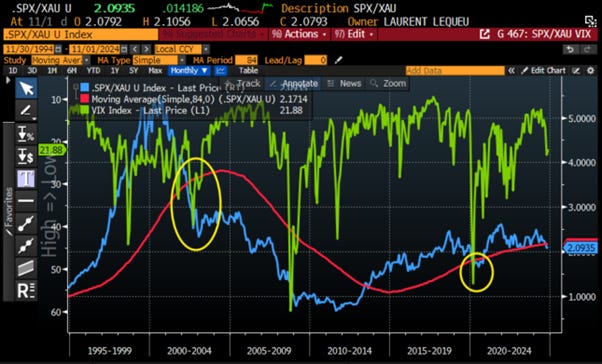
Task: Click the end date calendar icon
Action: tap(124, 49)
